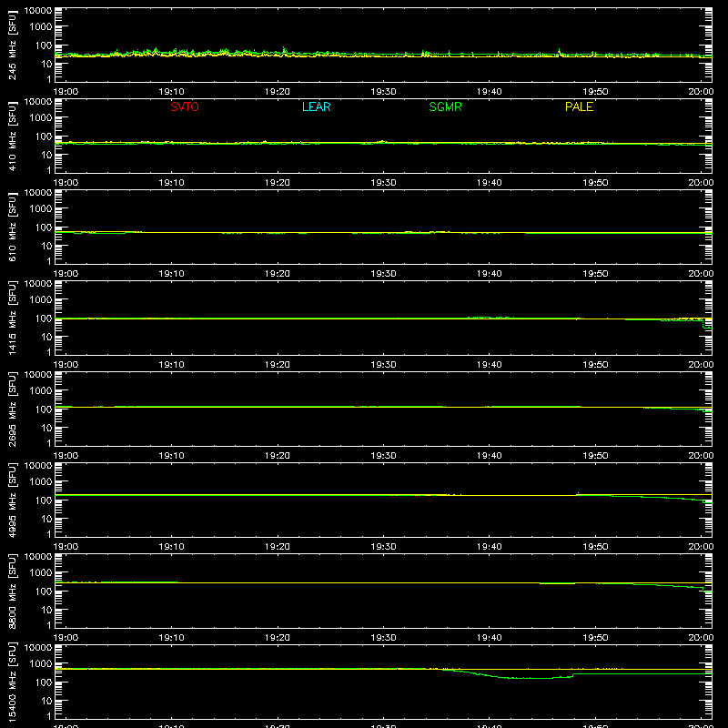Click 19:50 time label under 4995 MHz plot

pyautogui.click(x=595, y=547)
